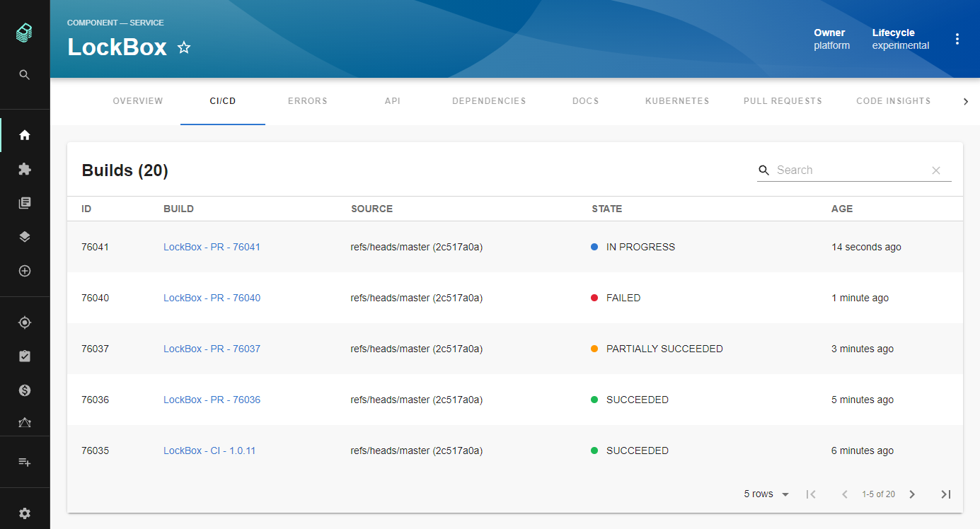Click the Create circled-plus sidebar icon
980x529 pixels.
click(25, 271)
